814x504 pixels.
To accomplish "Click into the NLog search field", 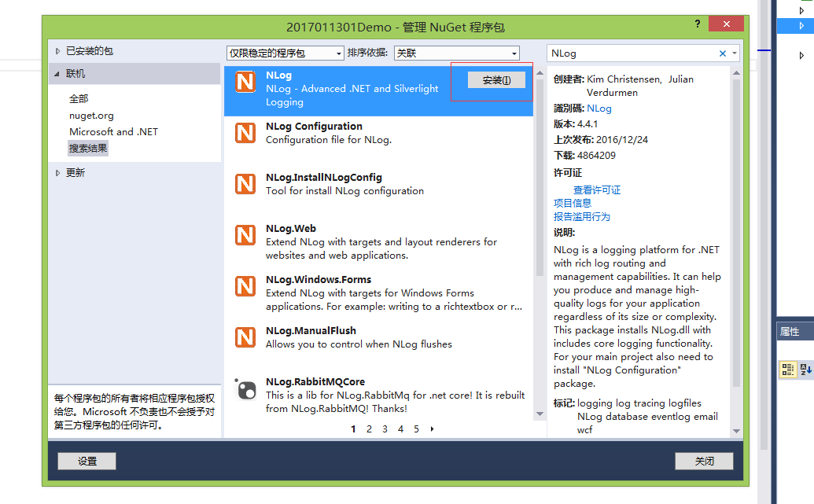I will [633, 53].
